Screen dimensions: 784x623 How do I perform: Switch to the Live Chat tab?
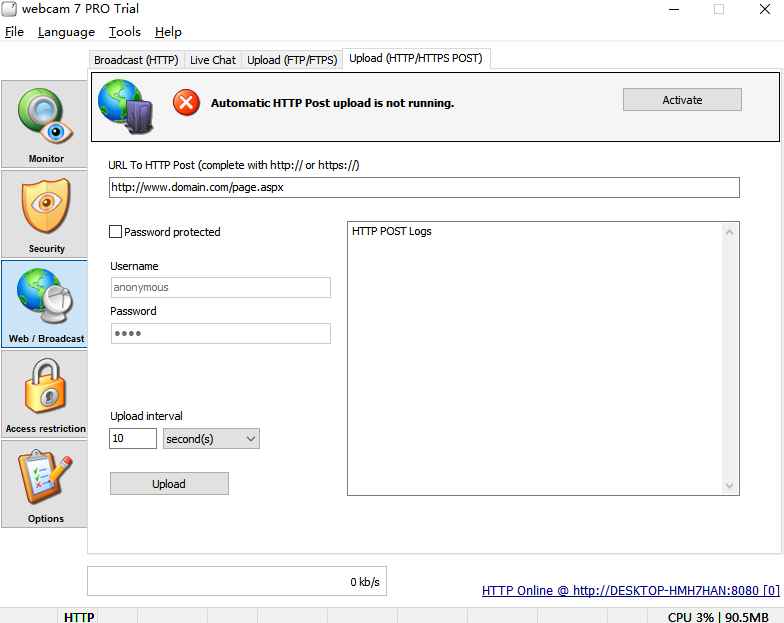point(212,60)
